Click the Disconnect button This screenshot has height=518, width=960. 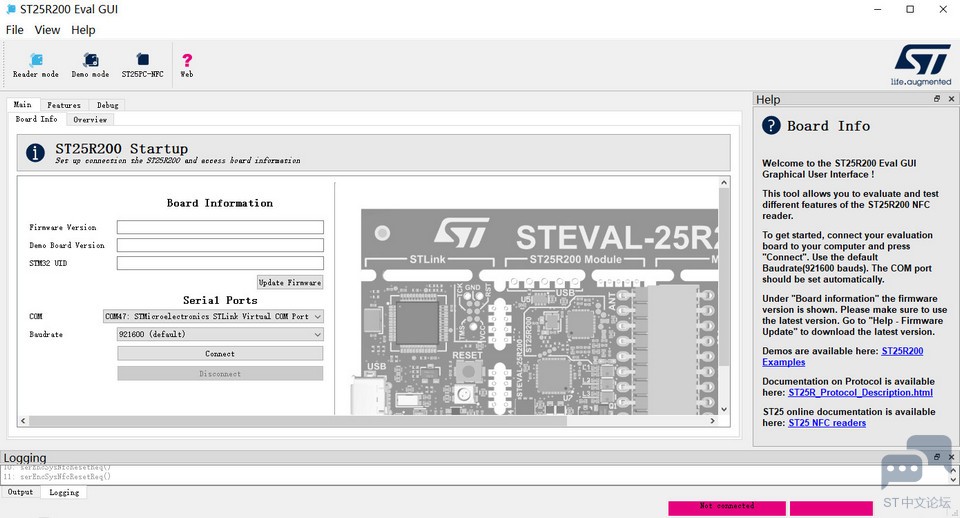click(x=220, y=373)
